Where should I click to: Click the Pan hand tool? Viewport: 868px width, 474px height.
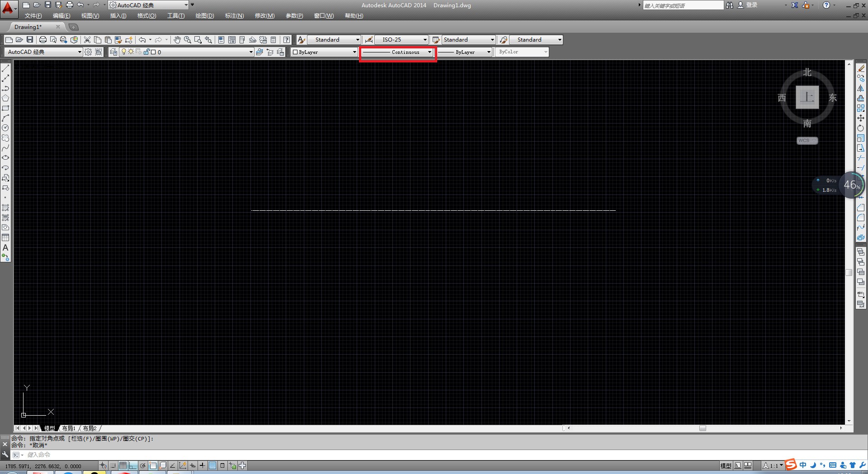point(177,40)
